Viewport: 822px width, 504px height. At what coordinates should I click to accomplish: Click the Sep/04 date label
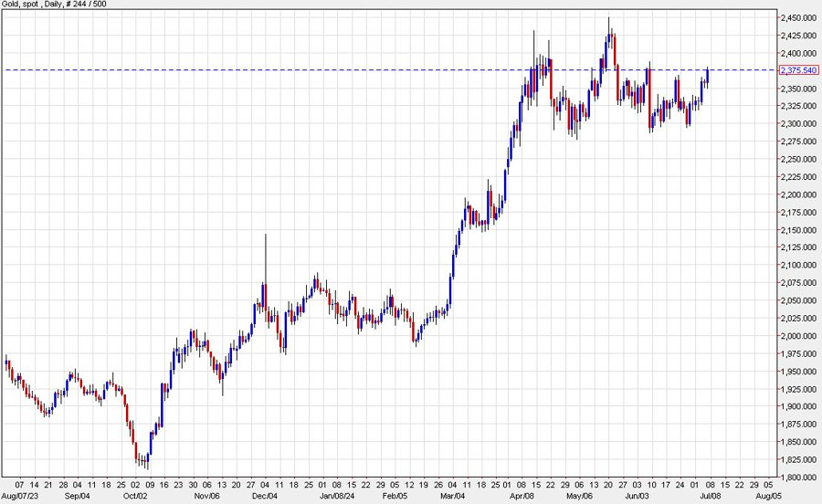77,496
